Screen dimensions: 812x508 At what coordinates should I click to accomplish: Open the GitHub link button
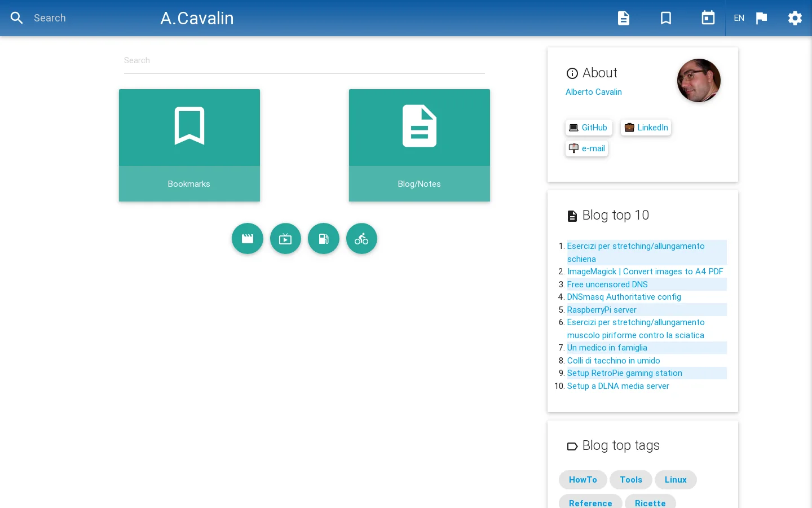click(x=589, y=128)
